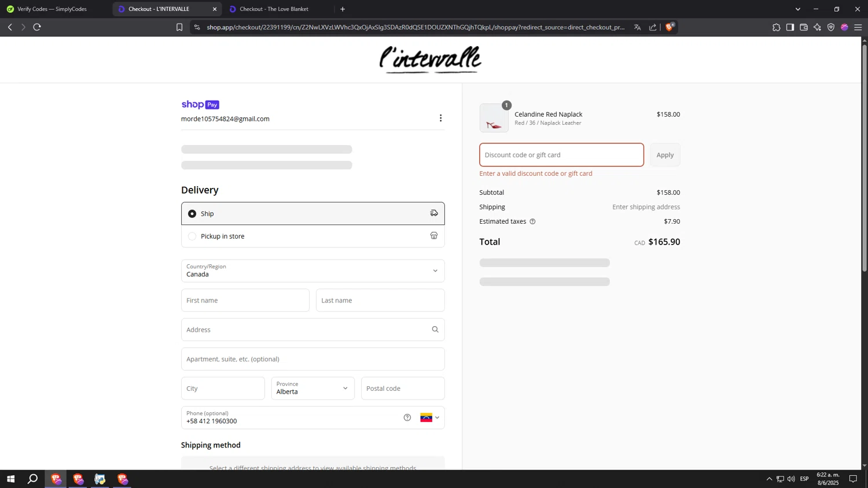Viewport: 868px width, 488px height.
Task: Open phone country flag selector
Action: pyautogui.click(x=429, y=417)
